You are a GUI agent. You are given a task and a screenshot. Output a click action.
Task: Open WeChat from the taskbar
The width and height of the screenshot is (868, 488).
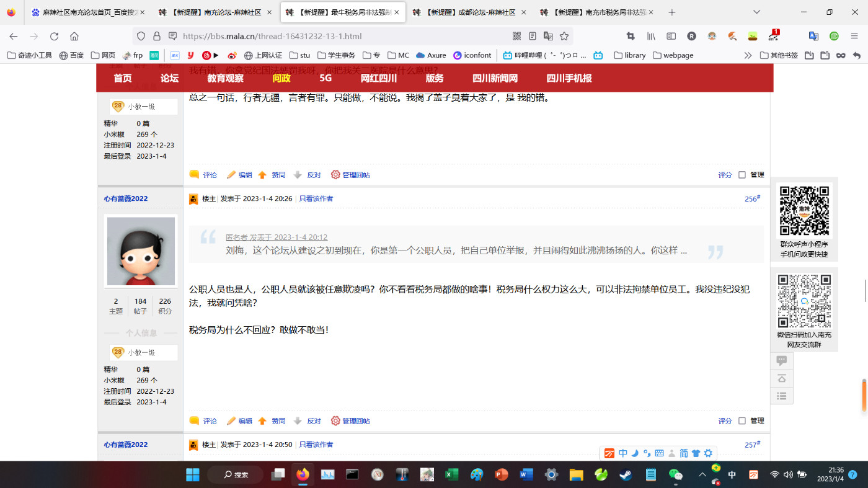pyautogui.click(x=675, y=474)
